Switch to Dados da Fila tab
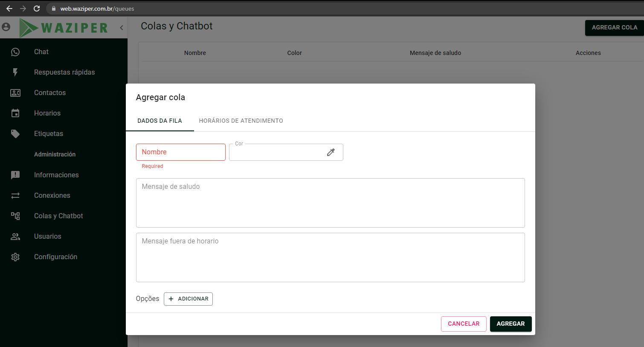The image size is (644, 347). [x=160, y=121]
